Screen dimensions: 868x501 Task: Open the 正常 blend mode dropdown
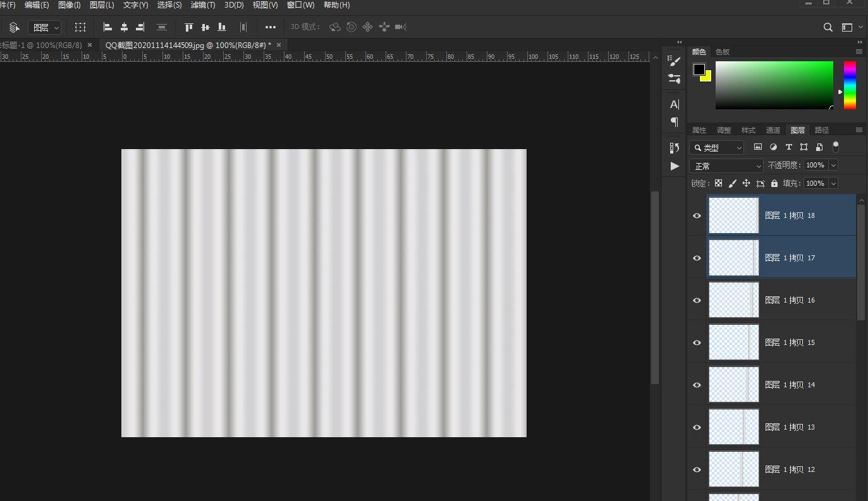[x=726, y=166]
